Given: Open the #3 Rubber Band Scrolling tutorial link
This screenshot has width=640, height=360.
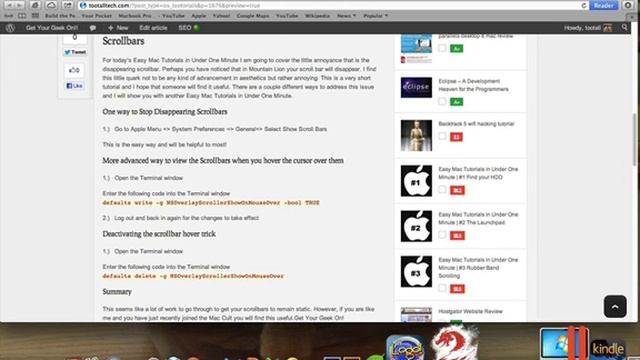Looking at the screenshot, I should tap(478, 268).
